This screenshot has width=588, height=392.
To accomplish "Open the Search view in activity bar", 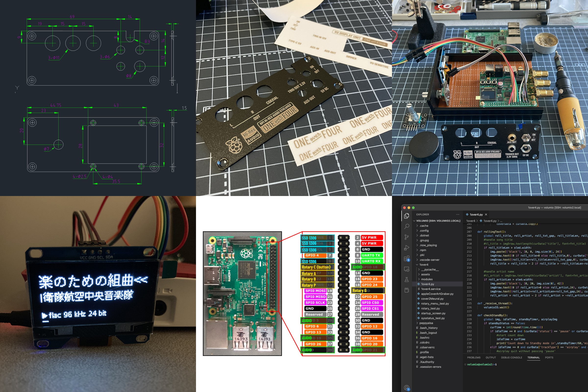I will coord(407,226).
